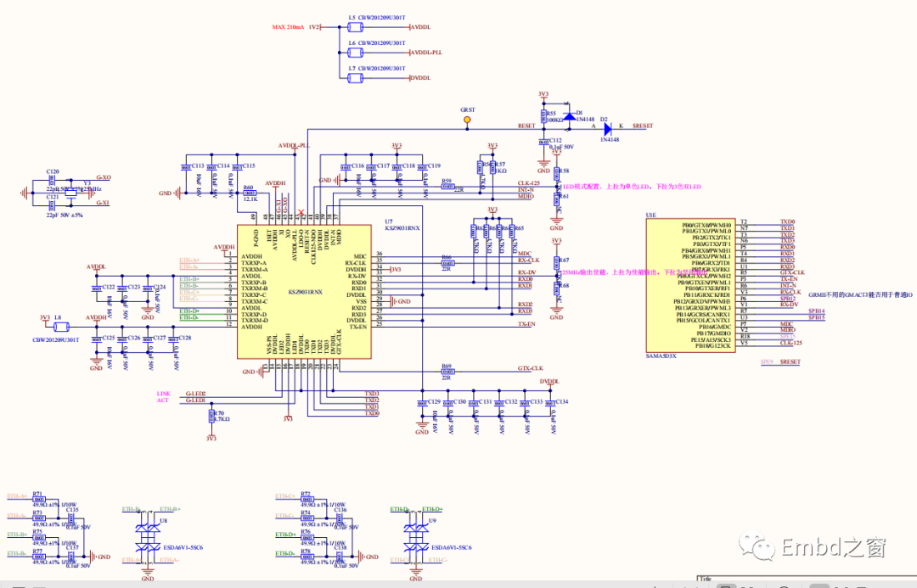Image resolution: width=917 pixels, height=588 pixels.
Task: Select capacitor C112 symbol
Action: point(544,142)
